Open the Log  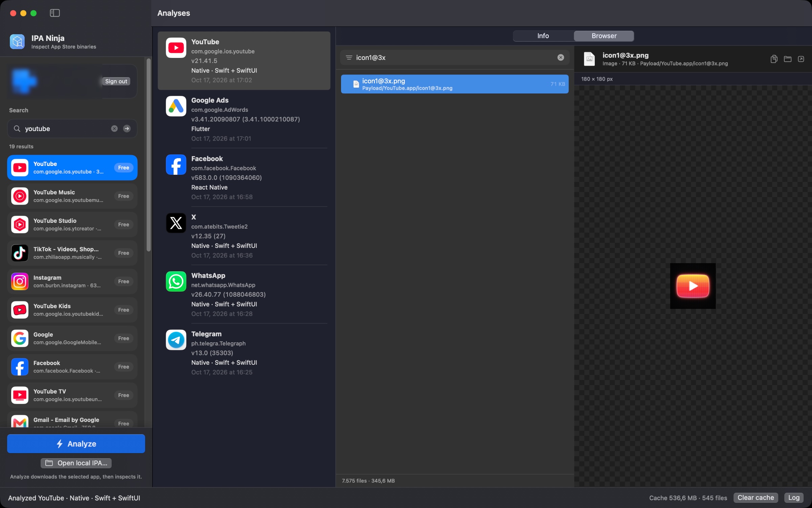tap(794, 498)
